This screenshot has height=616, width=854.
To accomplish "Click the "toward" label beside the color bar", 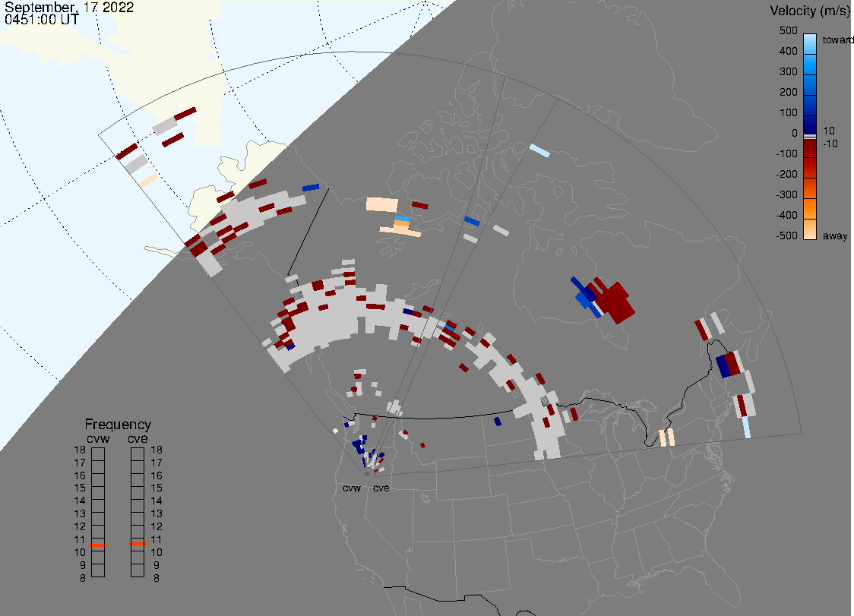I will pos(837,39).
